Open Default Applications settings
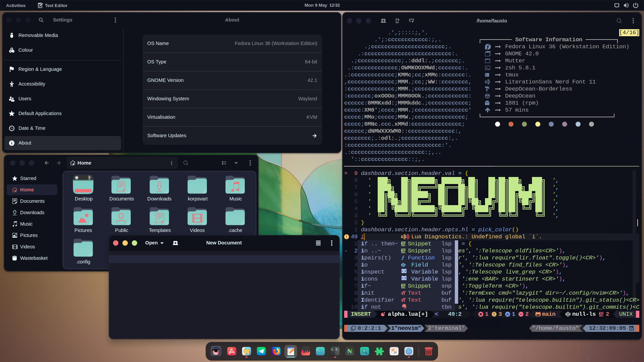The image size is (644, 362). 63,113
